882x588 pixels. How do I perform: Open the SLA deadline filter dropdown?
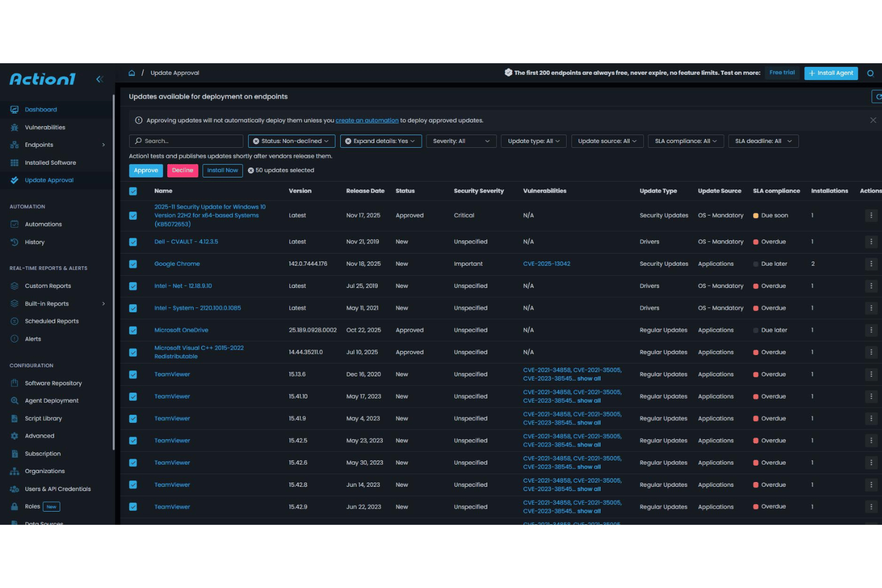[x=763, y=141]
